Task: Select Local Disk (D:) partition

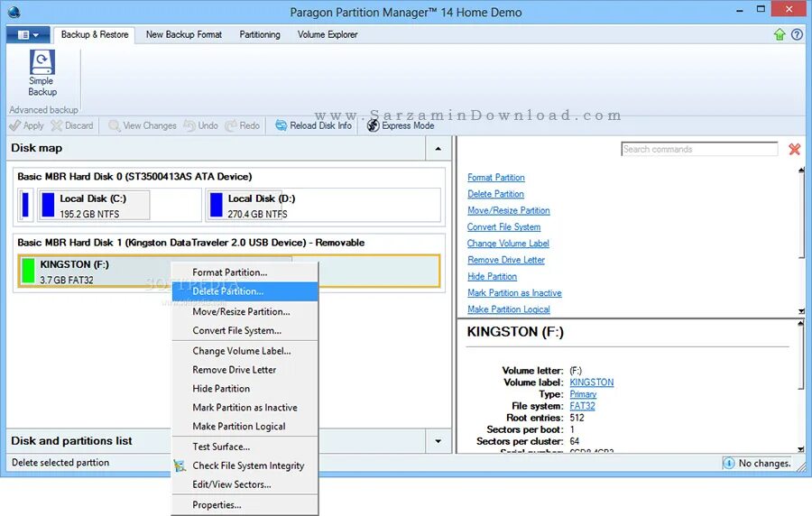Action: 323,206
